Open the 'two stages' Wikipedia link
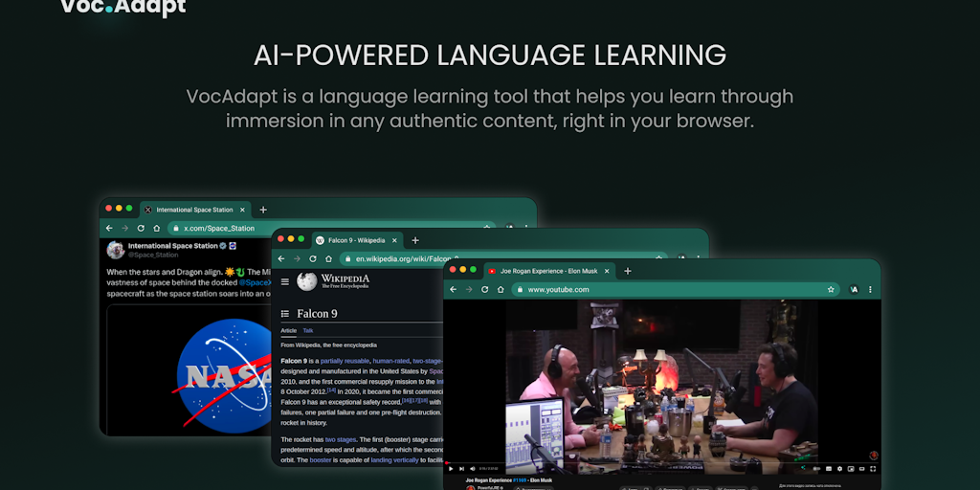The width and height of the screenshot is (980, 490). [x=341, y=439]
